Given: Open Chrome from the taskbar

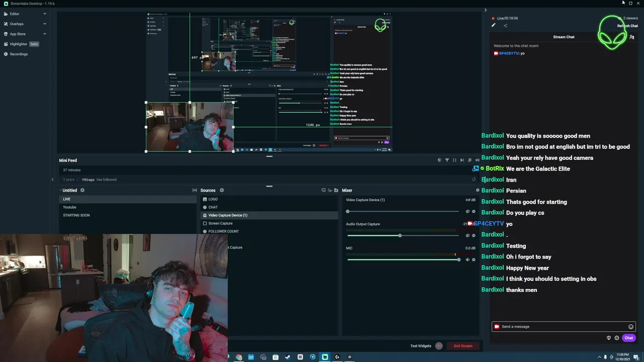Looking at the screenshot, I should [x=239, y=357].
